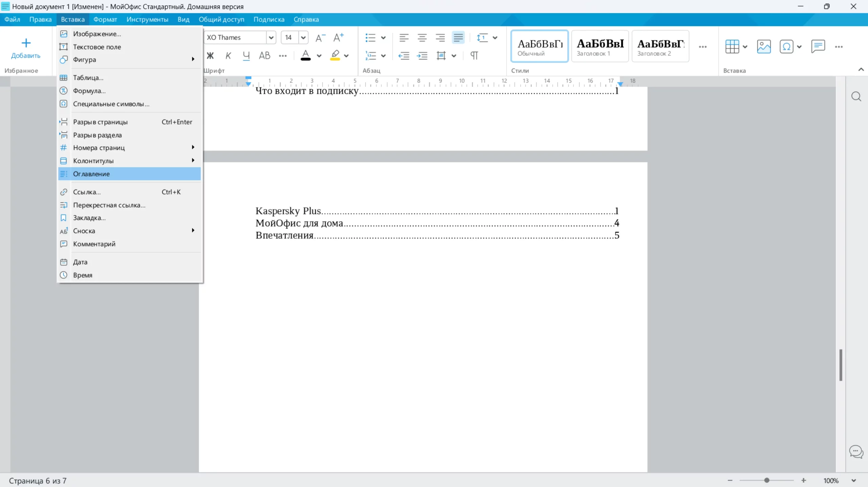Apply the Заголовок 1 style

click(x=600, y=46)
